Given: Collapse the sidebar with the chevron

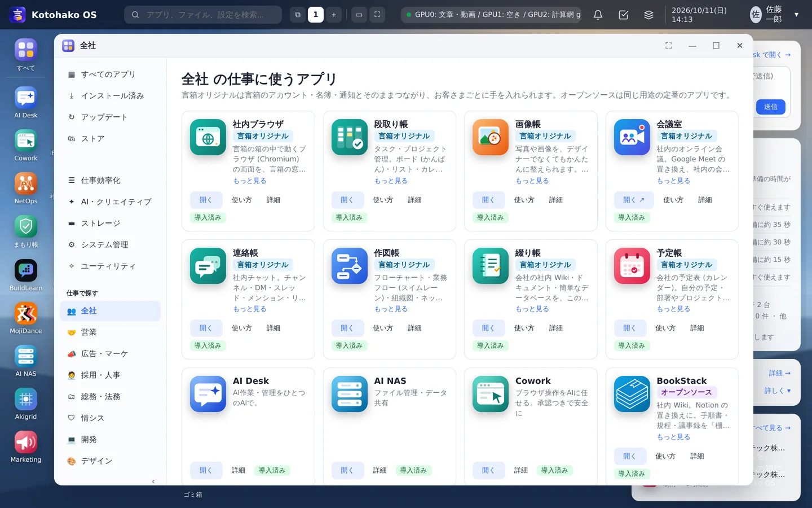Looking at the screenshot, I should (x=153, y=481).
